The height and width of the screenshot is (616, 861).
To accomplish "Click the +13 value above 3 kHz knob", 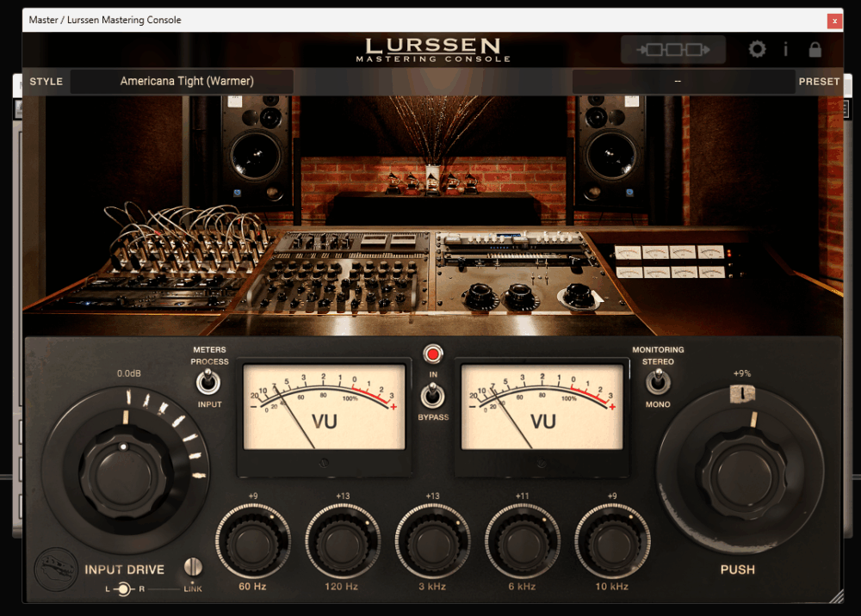I will click(432, 496).
